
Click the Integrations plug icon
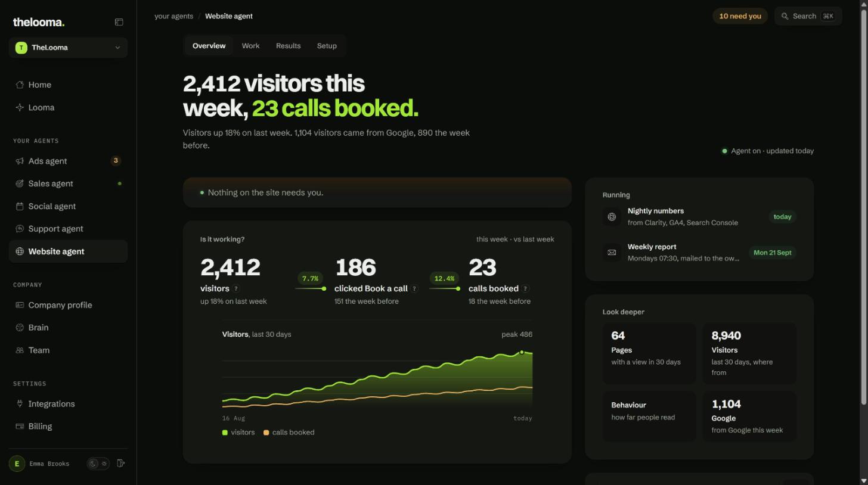pos(20,404)
